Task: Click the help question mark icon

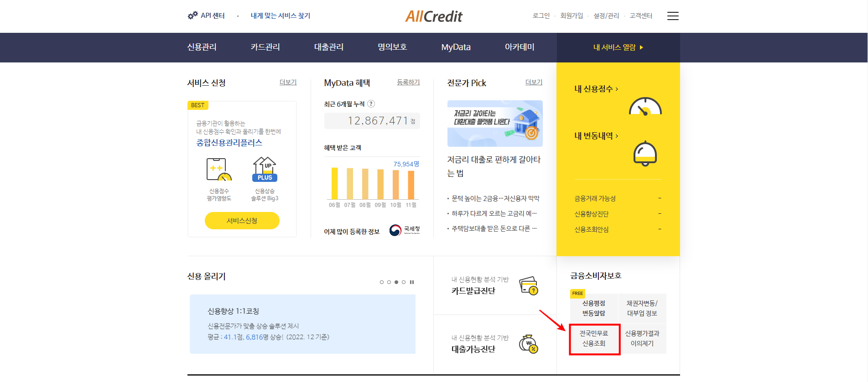Action: point(371,104)
